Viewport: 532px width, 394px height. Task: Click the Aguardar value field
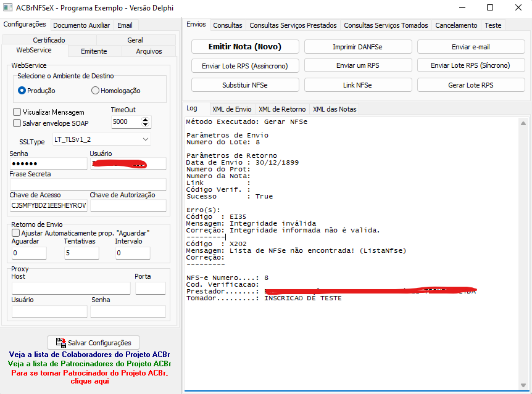point(29,253)
